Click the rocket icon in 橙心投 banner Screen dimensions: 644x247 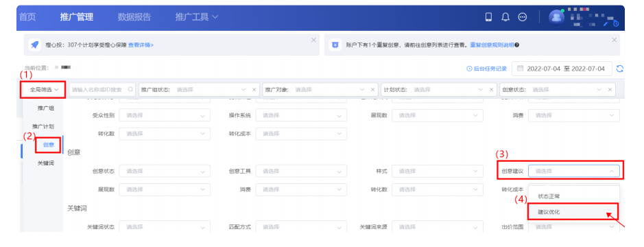pos(35,45)
